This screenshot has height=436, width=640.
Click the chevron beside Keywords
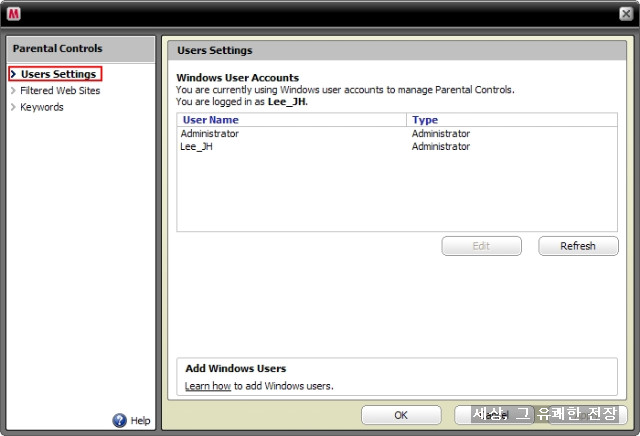[13, 107]
